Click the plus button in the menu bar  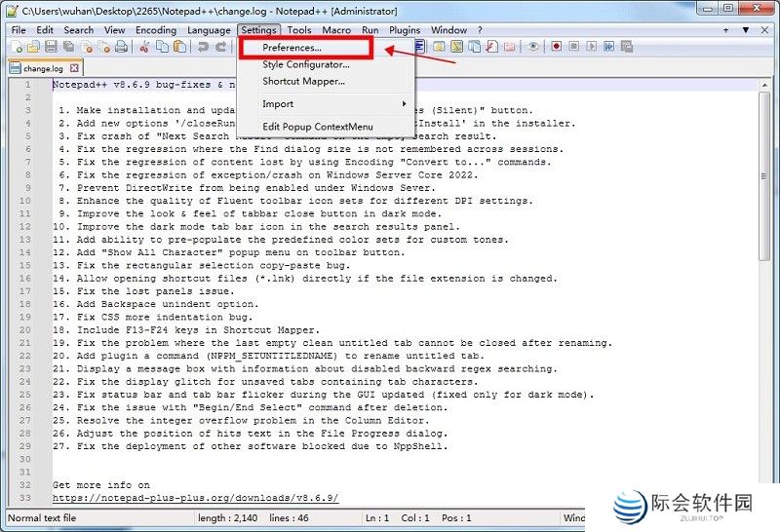pos(726,30)
